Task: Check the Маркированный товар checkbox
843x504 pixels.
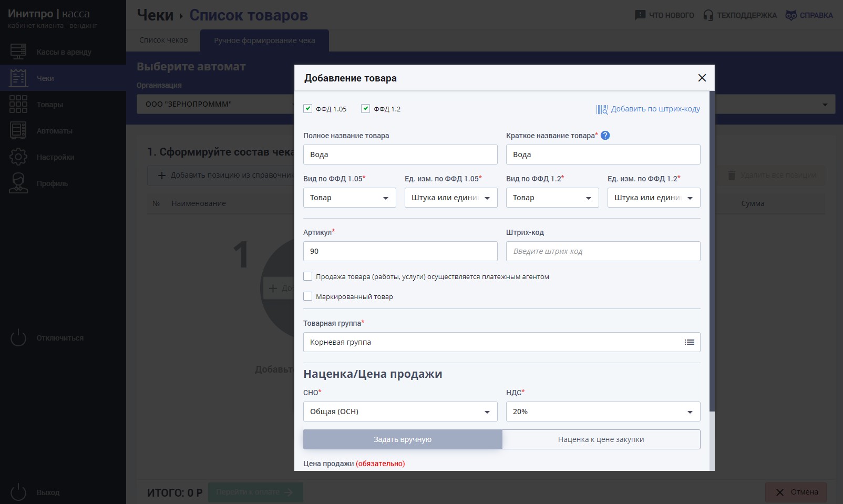Action: (x=308, y=296)
